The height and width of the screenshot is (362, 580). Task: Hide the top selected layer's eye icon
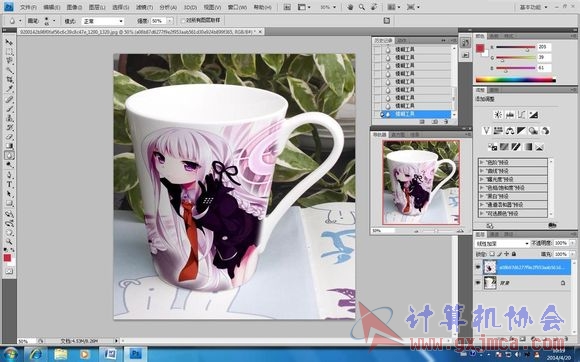tap(478, 267)
